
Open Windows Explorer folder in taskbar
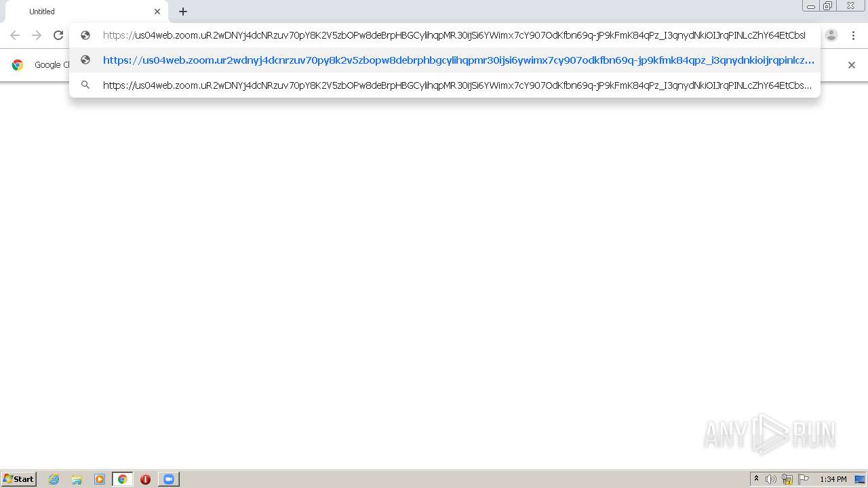click(77, 479)
